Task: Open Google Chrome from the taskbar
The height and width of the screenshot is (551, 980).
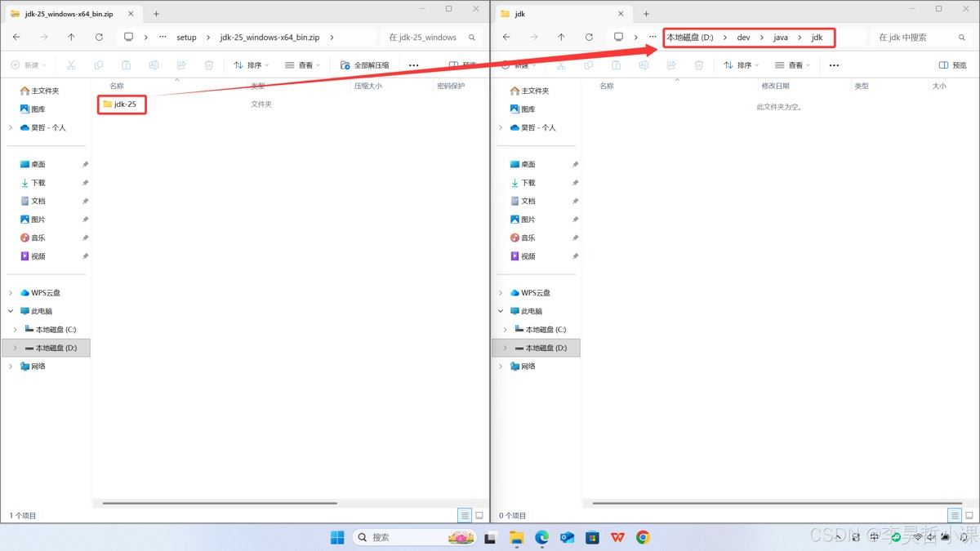Action: [643, 537]
